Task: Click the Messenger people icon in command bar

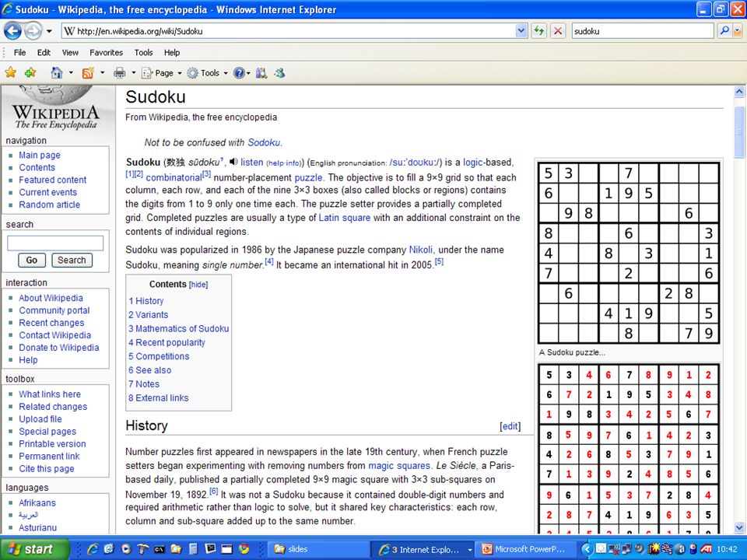Action: coord(279,73)
